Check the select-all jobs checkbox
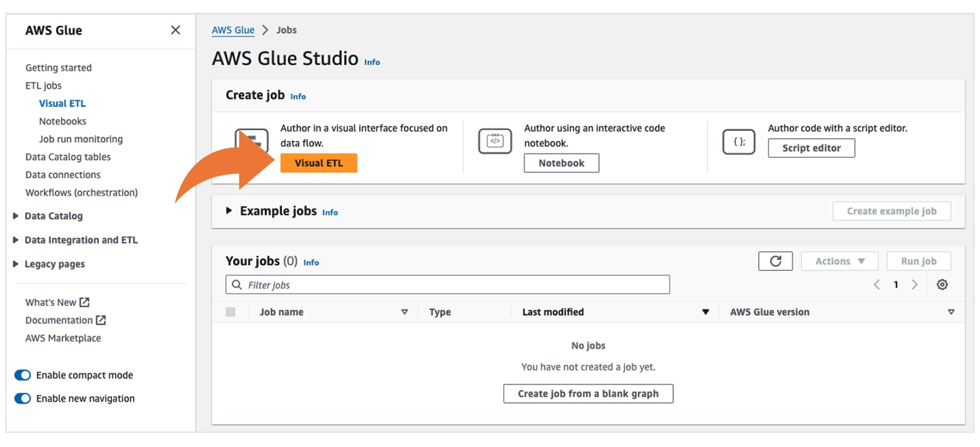 tap(230, 312)
